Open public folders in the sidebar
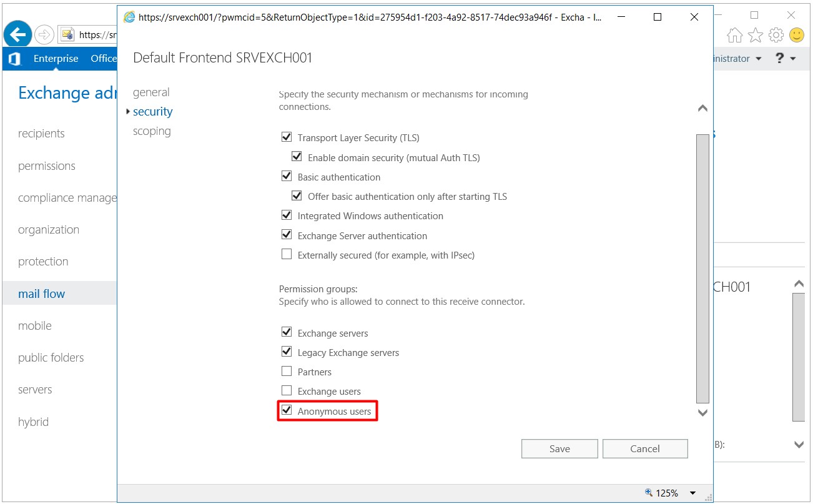Image resolution: width=813 pixels, height=504 pixels. coord(51,358)
